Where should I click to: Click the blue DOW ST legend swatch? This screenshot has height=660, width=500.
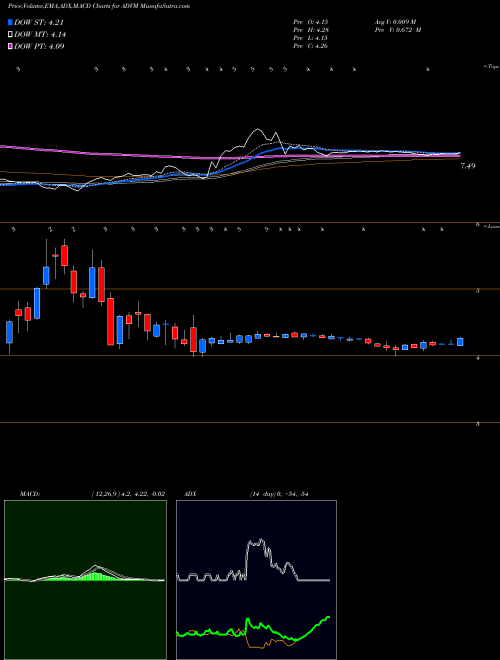(x=10, y=22)
